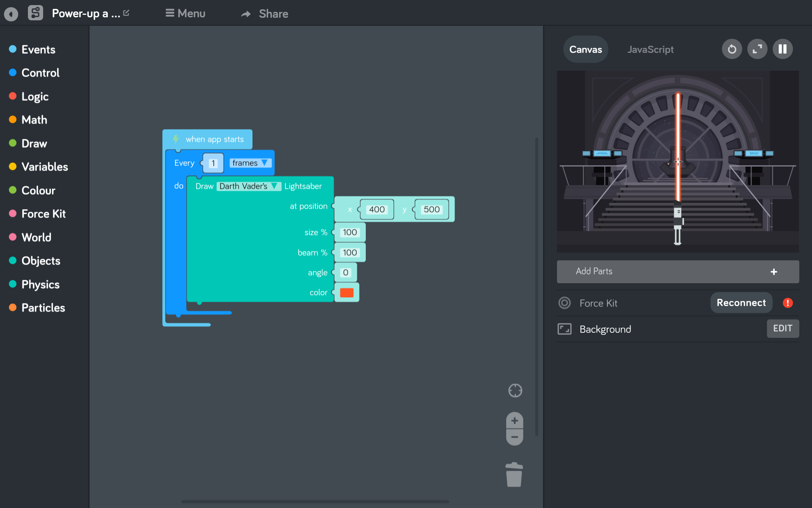Open the Darth Vader's lightsaber dropdown
This screenshot has width=812, height=508.
(249, 186)
